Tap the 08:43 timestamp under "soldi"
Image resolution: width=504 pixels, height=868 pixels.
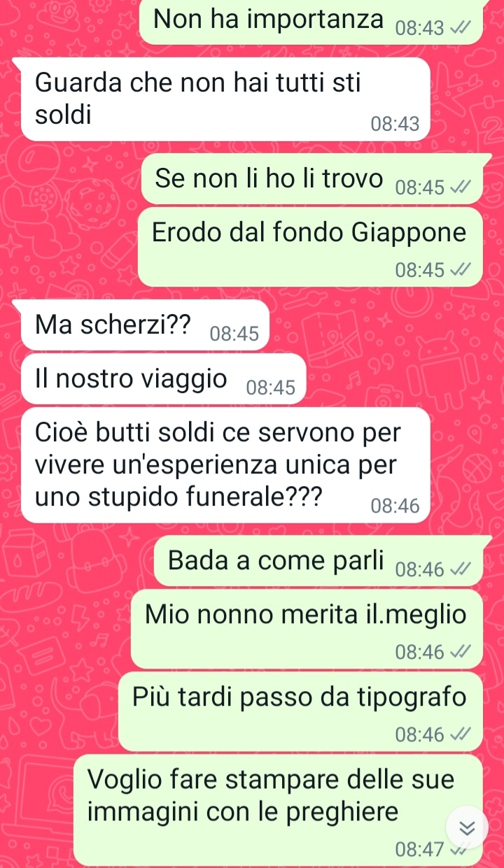click(x=396, y=125)
